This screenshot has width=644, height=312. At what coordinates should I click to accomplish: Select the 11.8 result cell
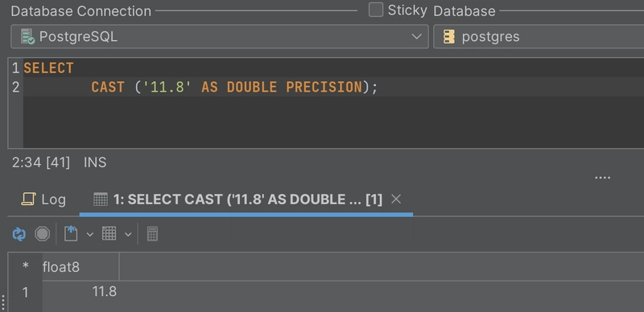point(80,292)
